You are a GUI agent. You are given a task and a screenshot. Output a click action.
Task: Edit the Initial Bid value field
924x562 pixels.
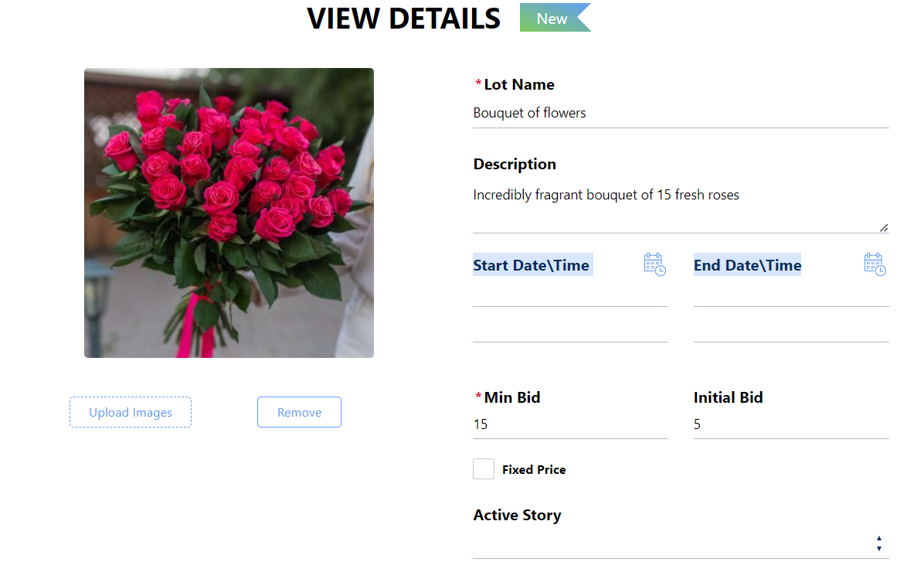click(791, 424)
